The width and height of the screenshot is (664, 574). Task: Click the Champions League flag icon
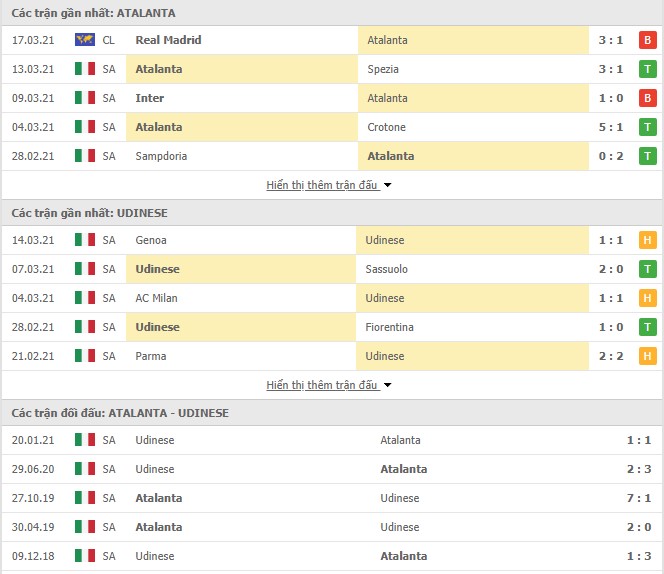pos(85,40)
